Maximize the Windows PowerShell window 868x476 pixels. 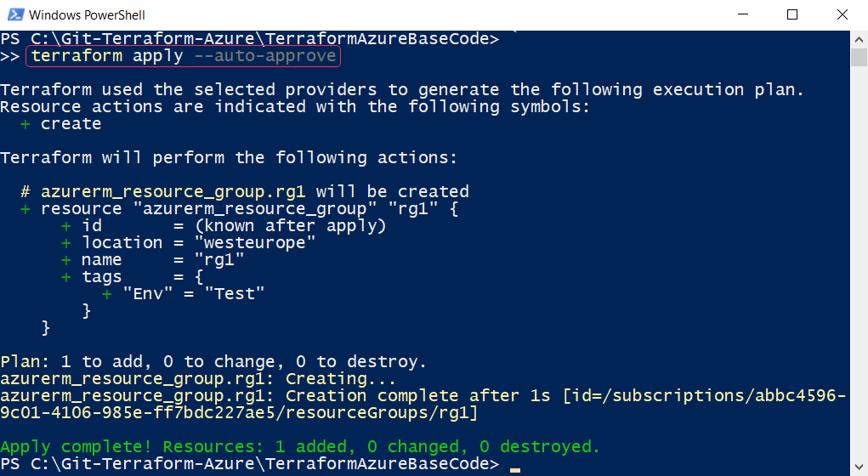(792, 14)
